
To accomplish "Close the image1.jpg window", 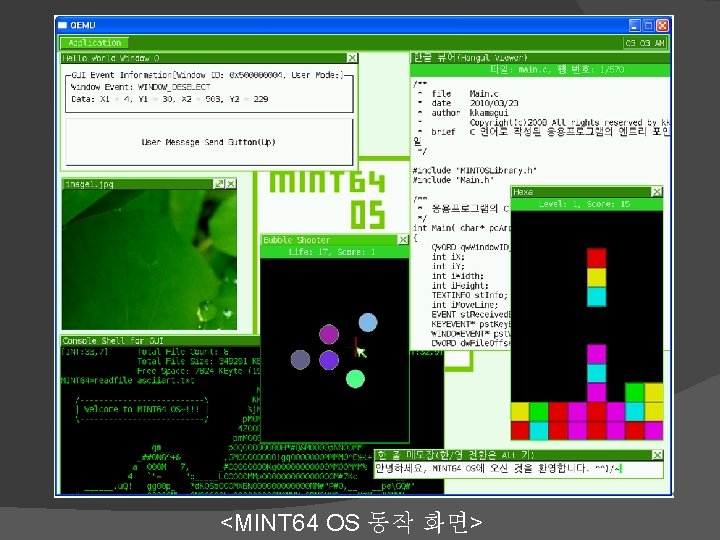I will pos(231,184).
